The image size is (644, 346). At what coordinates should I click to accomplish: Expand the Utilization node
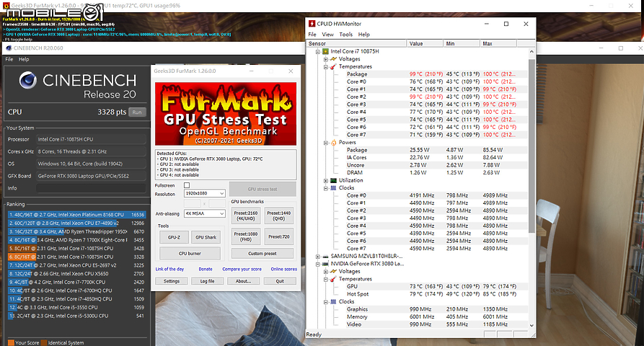[x=326, y=181]
